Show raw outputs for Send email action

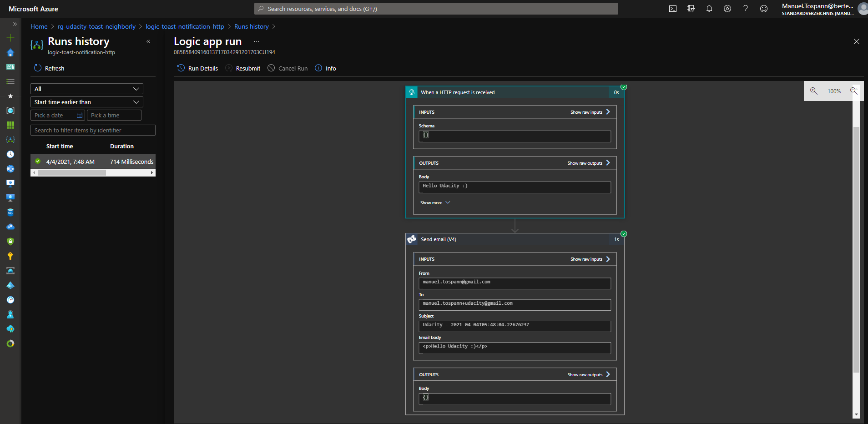tap(589, 375)
